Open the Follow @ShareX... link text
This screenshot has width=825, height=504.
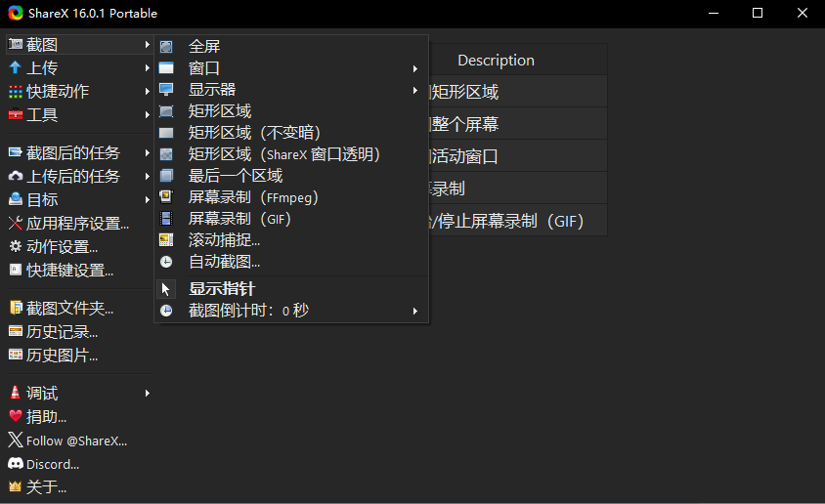pyautogui.click(x=77, y=441)
